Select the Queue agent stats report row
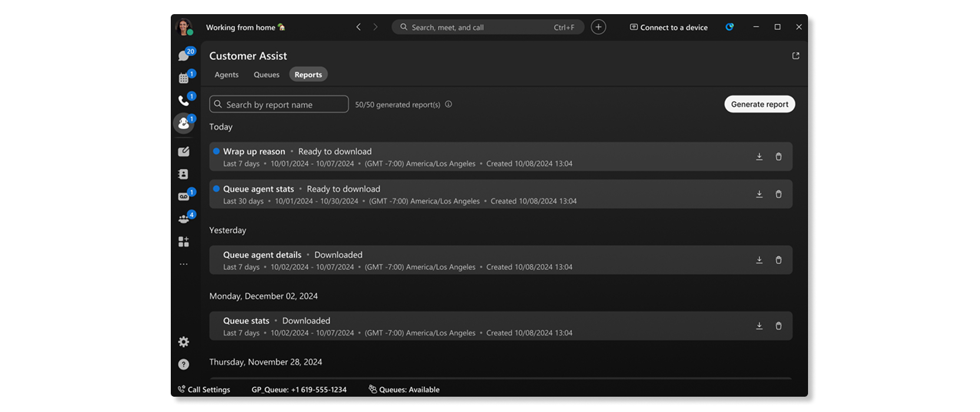 501,194
